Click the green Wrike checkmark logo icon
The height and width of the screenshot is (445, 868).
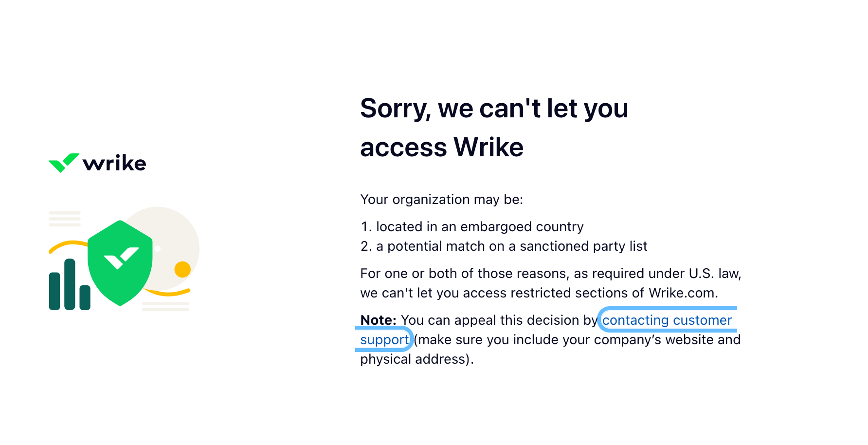[64, 163]
